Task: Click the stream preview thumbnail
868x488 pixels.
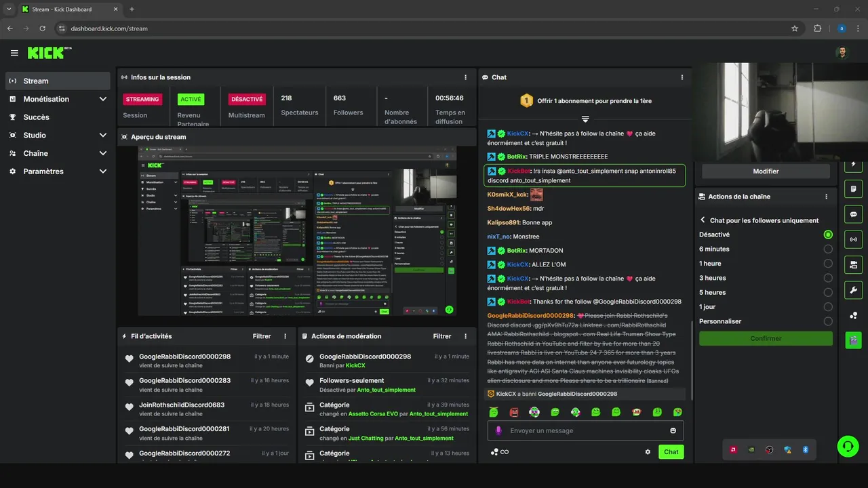Action: [297, 230]
